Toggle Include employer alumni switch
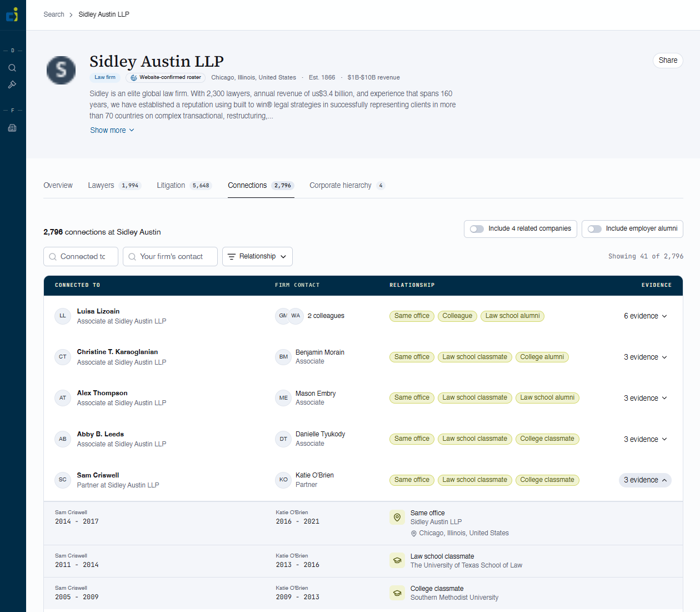Viewport: 700px width, 612px height. tap(594, 229)
